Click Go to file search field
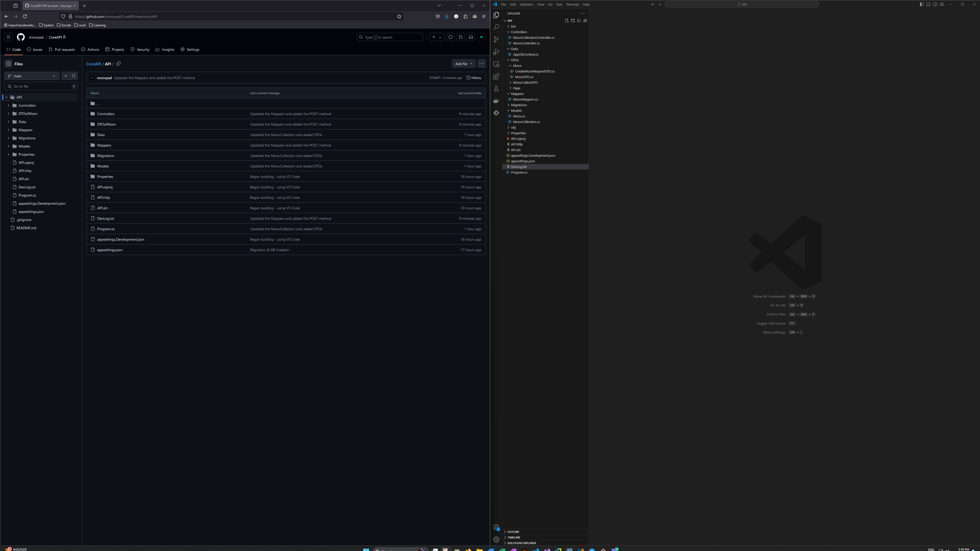This screenshot has height=551, width=980. point(41,86)
